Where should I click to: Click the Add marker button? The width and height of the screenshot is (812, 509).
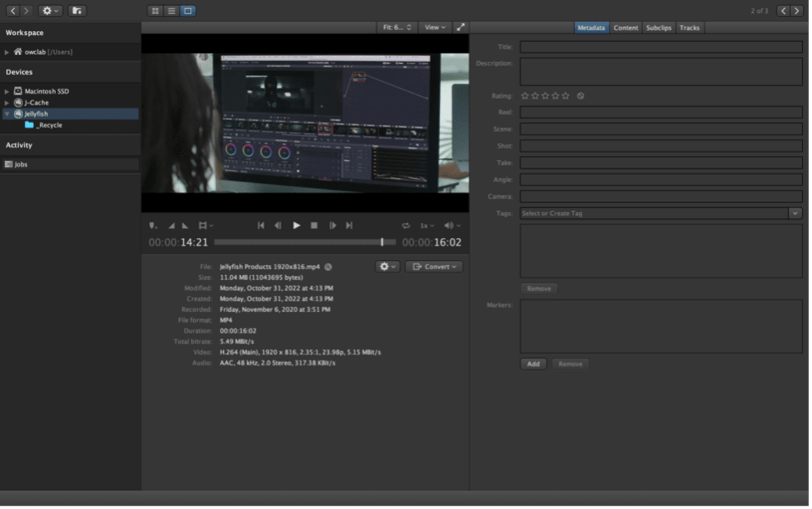pyautogui.click(x=533, y=364)
